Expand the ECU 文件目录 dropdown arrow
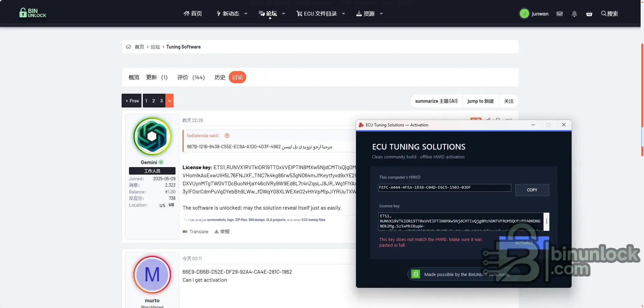 pos(344,14)
